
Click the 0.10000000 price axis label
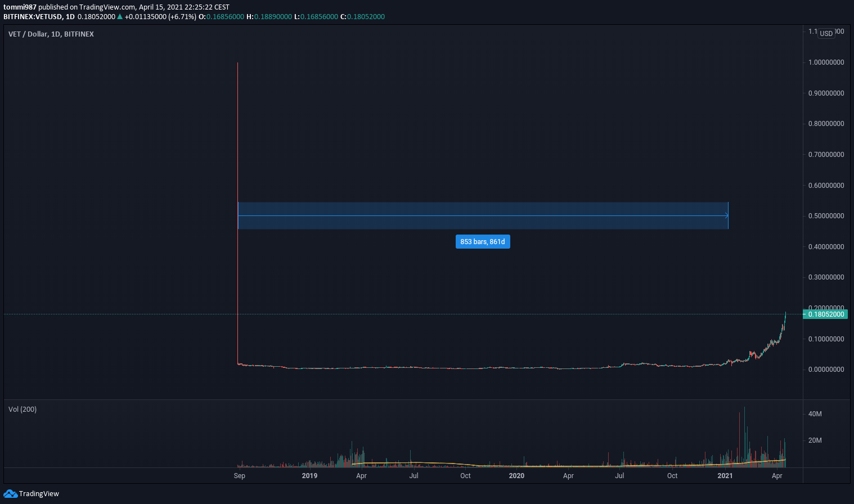(826, 339)
